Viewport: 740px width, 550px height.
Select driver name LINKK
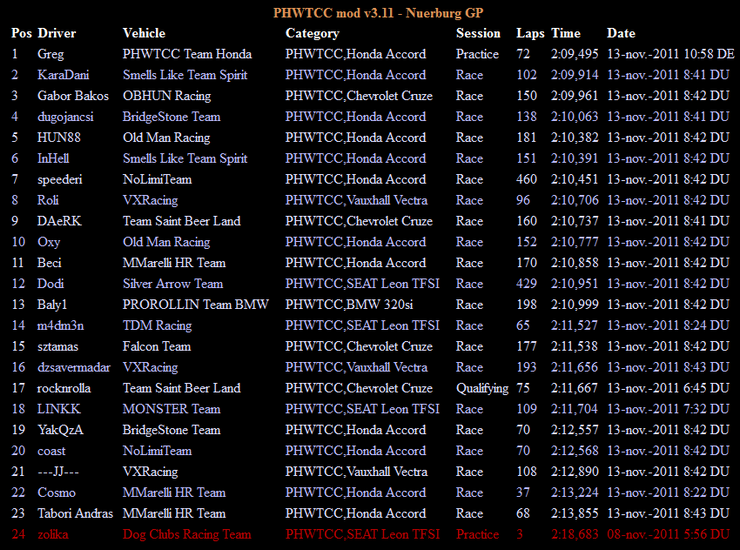pyautogui.click(x=59, y=409)
